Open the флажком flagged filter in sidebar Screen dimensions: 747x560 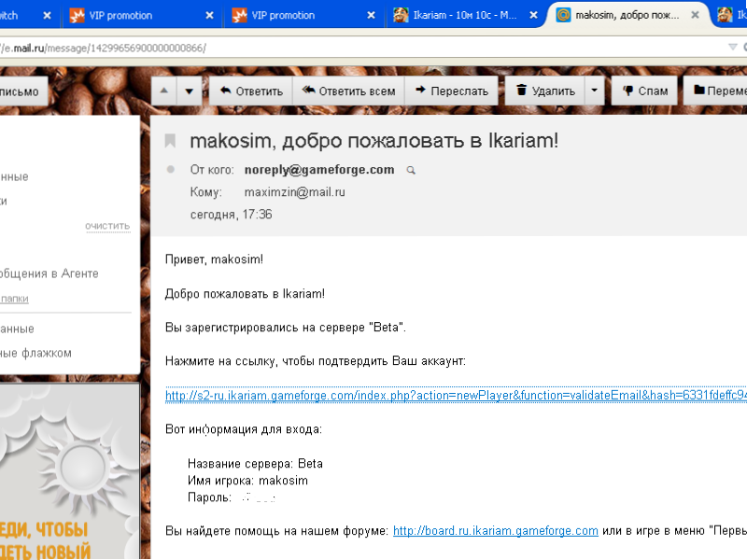pyautogui.click(x=35, y=353)
